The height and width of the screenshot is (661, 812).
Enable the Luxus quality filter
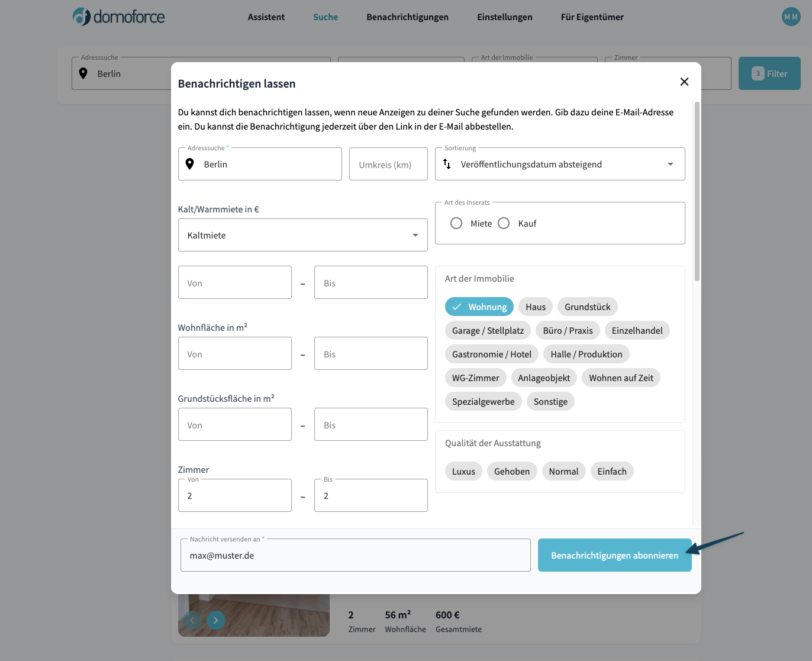click(463, 471)
